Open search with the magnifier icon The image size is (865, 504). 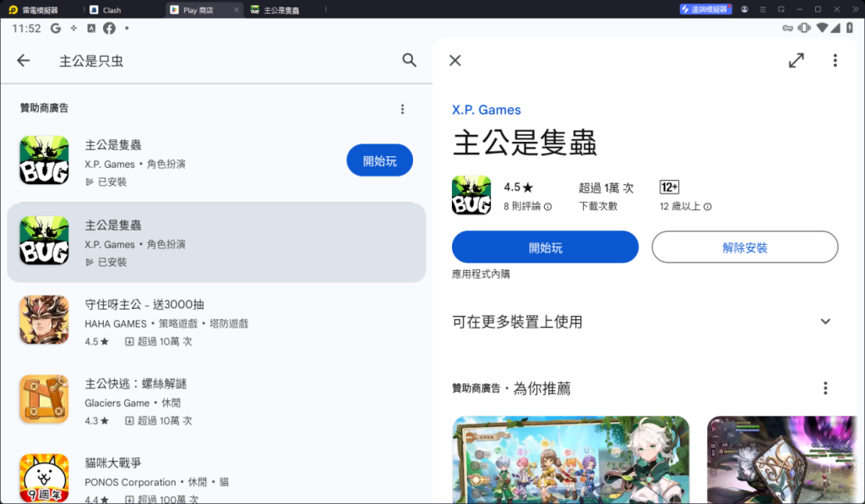pos(409,60)
